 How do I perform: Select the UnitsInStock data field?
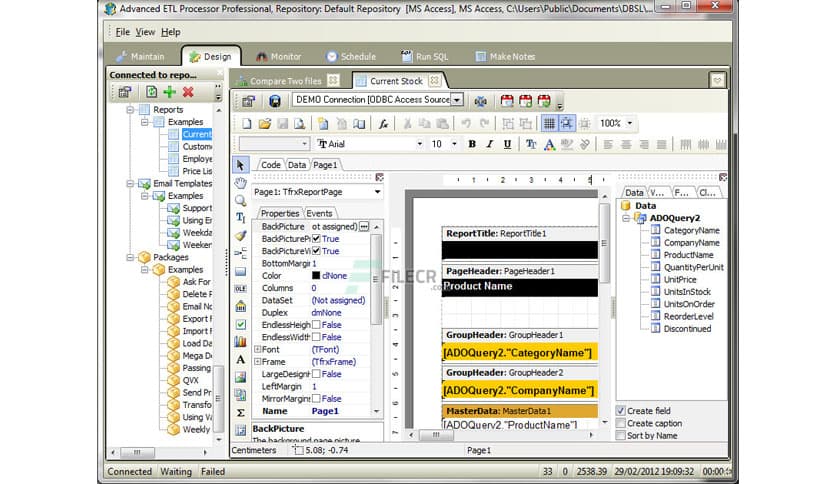pos(687,292)
